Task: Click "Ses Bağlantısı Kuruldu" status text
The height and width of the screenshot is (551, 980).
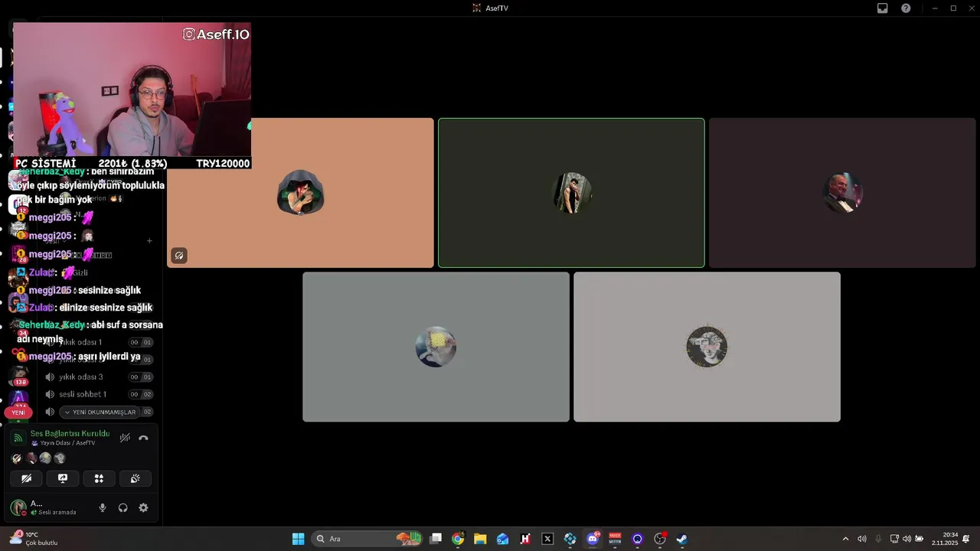Action: pos(70,433)
